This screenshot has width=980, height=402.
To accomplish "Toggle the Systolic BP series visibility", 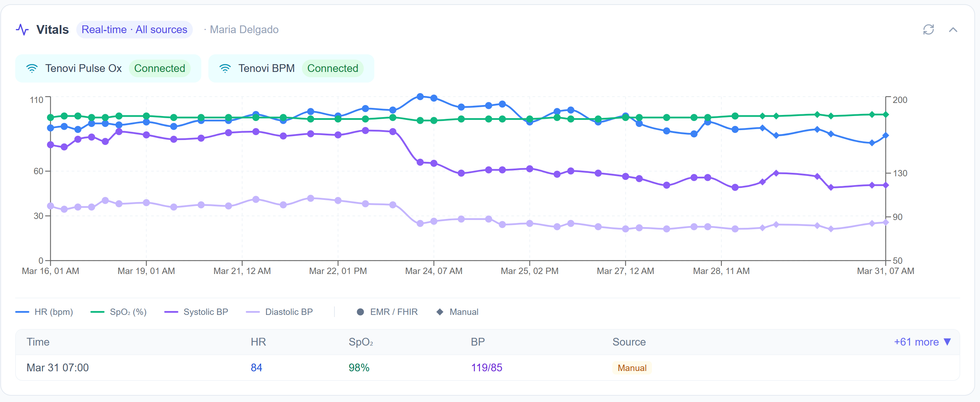I will pyautogui.click(x=171, y=312).
